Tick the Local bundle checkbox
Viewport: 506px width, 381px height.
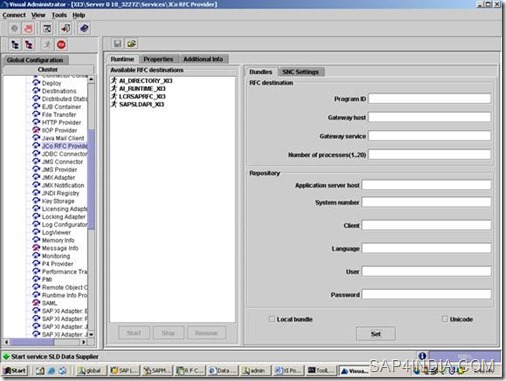coord(272,319)
